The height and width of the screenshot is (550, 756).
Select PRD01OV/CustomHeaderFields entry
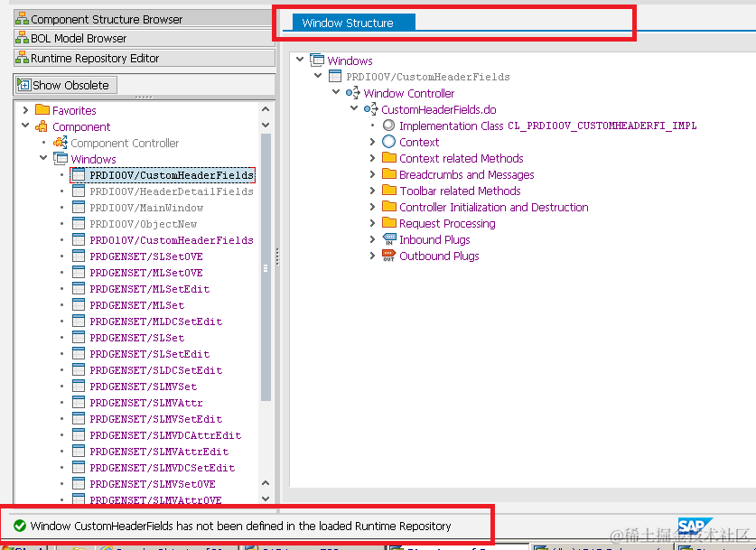coord(172,240)
